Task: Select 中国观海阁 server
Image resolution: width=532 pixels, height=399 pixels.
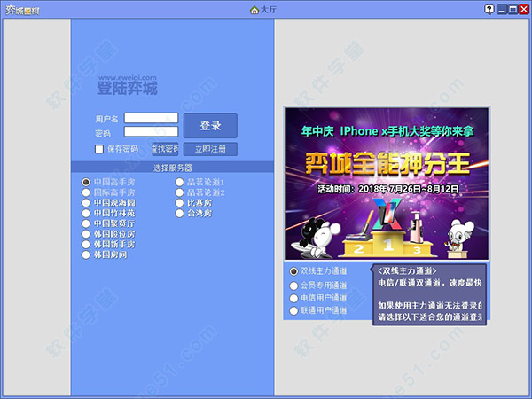Action: 86,203
